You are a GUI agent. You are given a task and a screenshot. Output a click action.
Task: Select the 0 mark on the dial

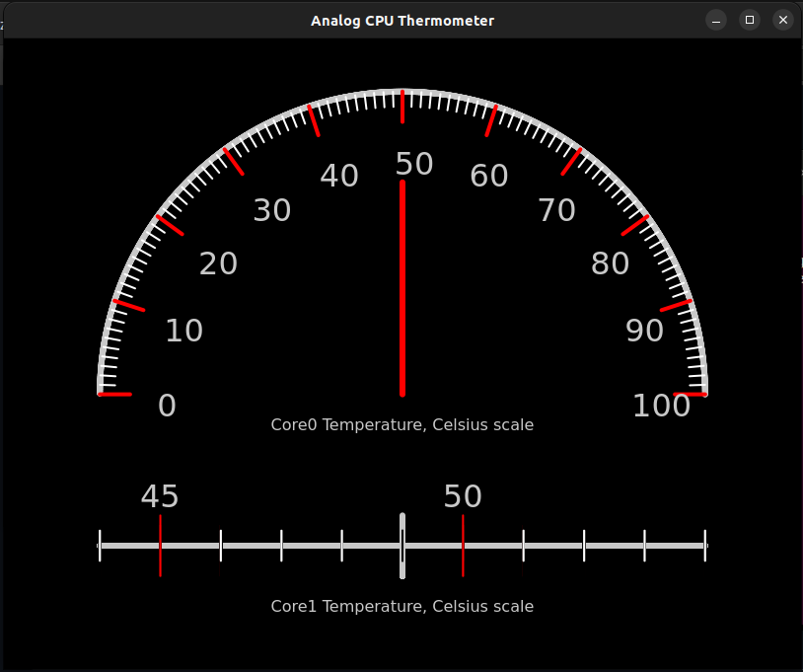pyautogui.click(x=166, y=406)
